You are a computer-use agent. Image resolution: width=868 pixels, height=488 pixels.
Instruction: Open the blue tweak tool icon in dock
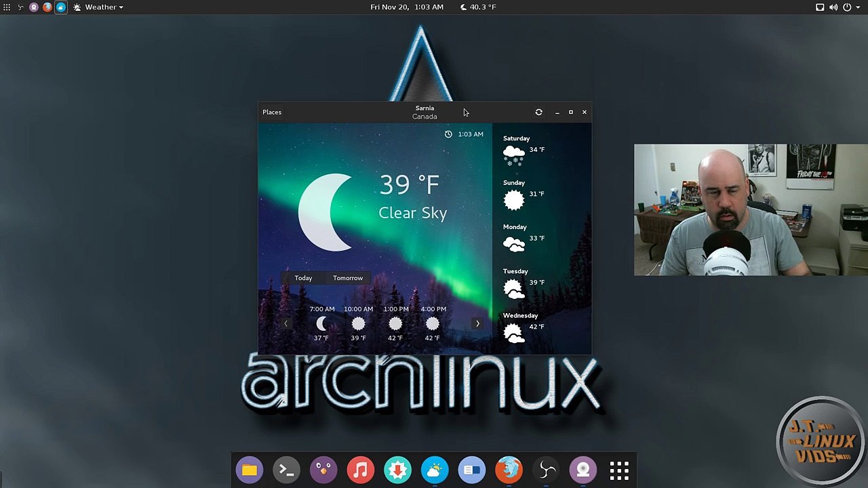point(471,470)
